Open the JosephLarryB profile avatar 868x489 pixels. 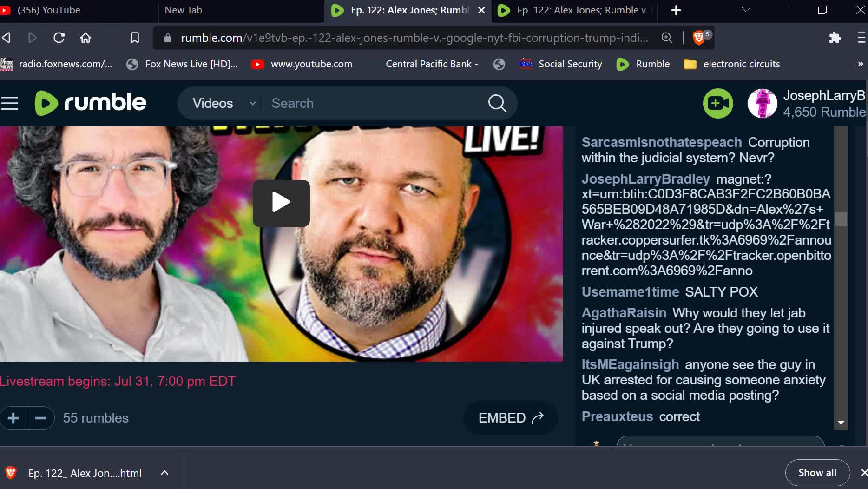click(x=762, y=103)
